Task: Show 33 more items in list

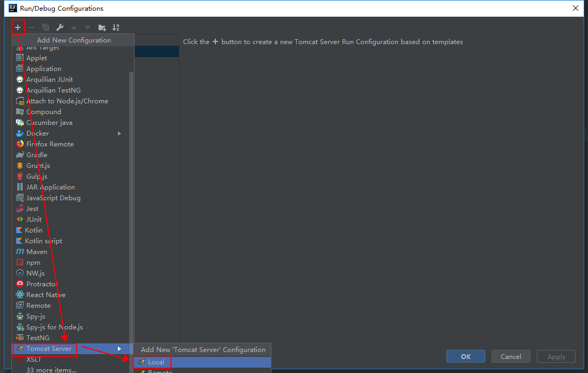Action: 71,370
